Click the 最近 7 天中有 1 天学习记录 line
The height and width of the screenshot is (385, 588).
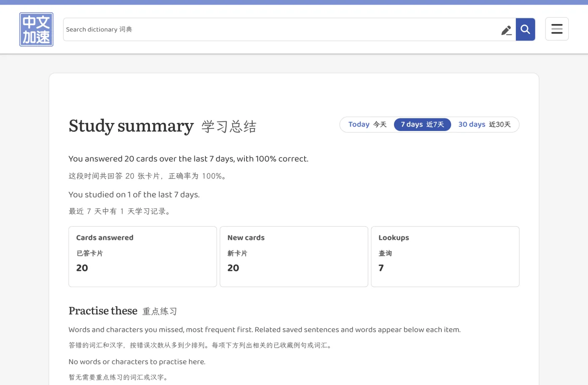pos(121,211)
